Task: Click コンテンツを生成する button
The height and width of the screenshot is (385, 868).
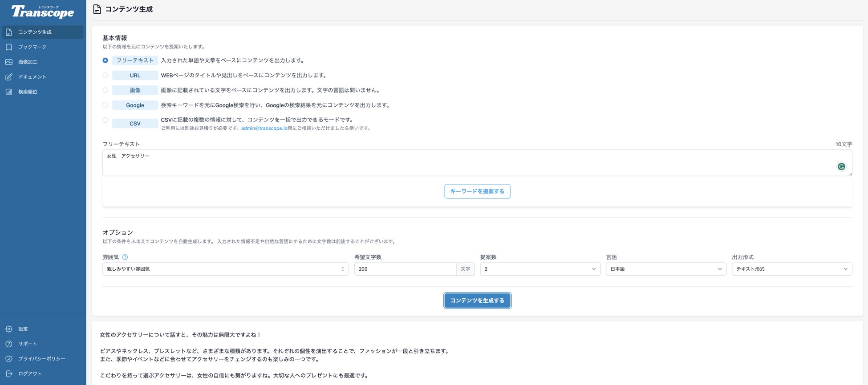Action: [477, 301]
